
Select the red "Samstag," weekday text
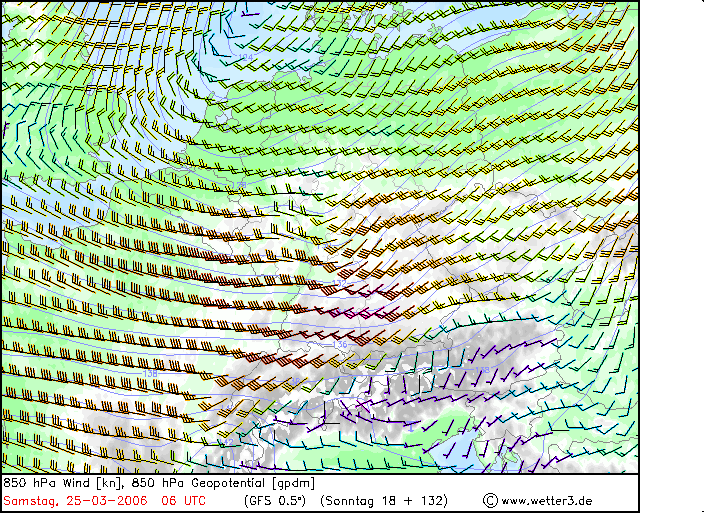(31, 501)
